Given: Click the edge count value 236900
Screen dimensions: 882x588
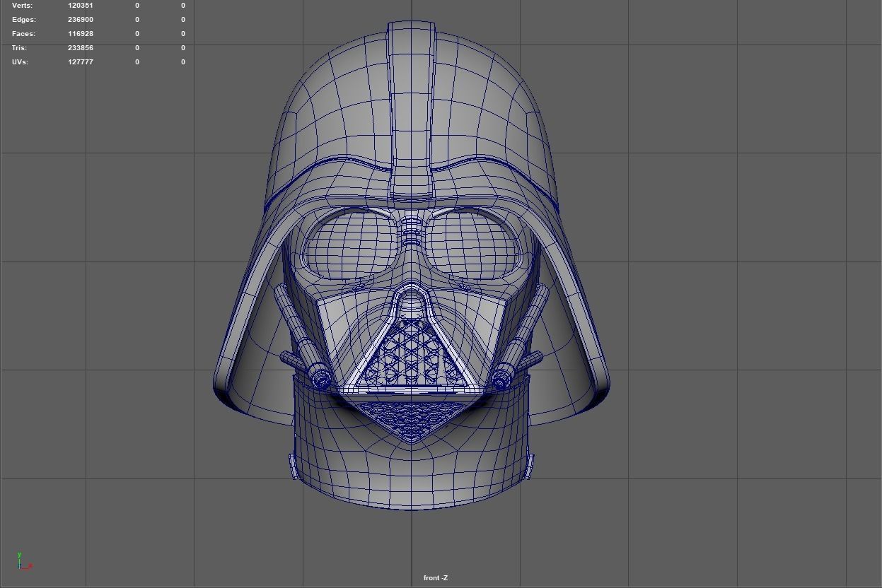Looking at the screenshot, I should tap(81, 20).
